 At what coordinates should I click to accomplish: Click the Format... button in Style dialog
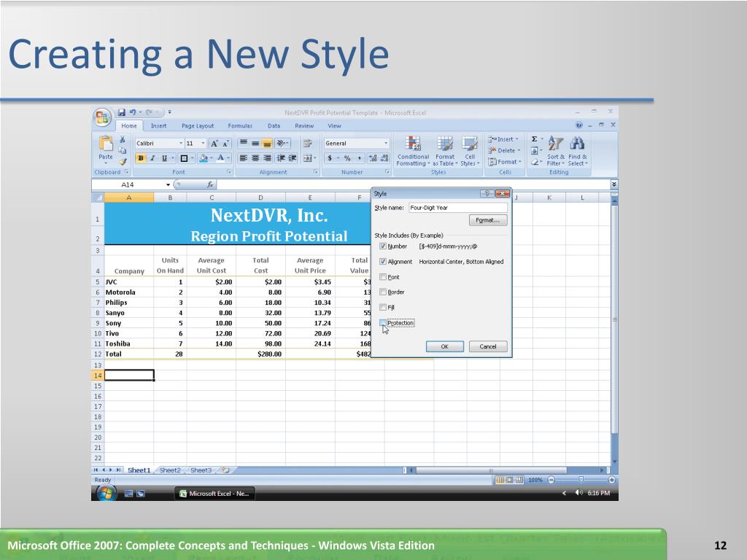488,220
